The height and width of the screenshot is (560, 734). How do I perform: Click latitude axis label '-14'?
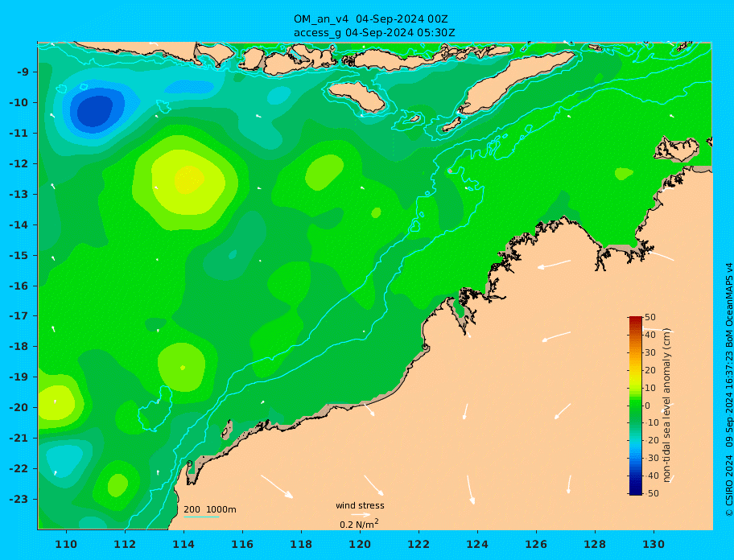coord(19,224)
